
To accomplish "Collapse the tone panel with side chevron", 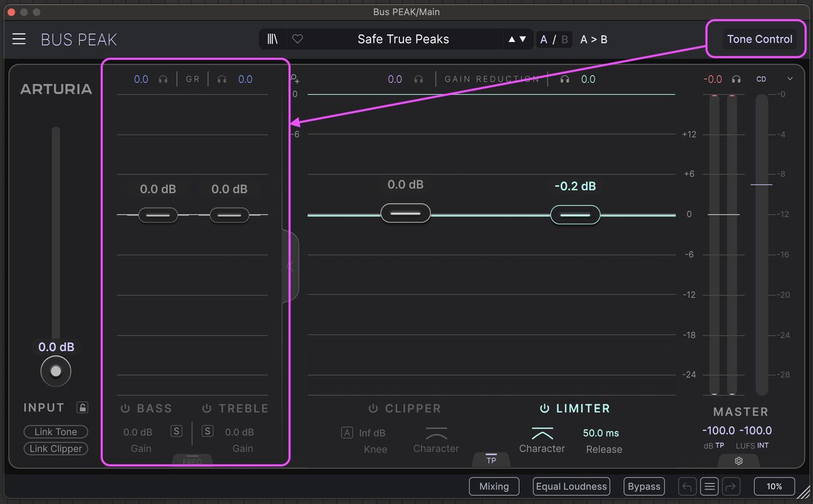I will click(290, 266).
